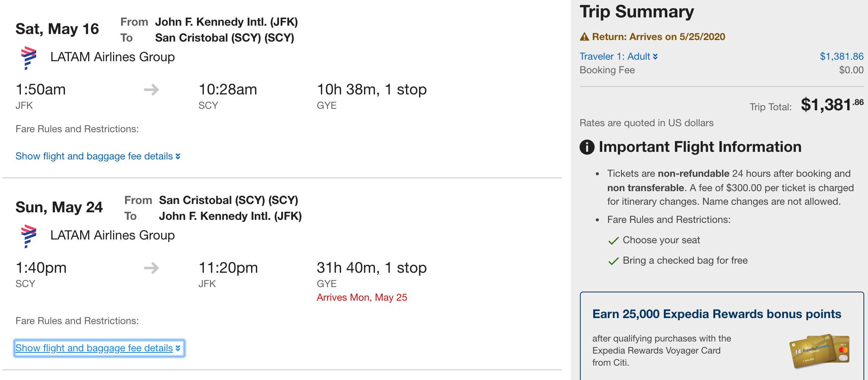Screen dimensions: 868x380
Task: Click the info icon beside Important Flight Information
Action: point(587,147)
